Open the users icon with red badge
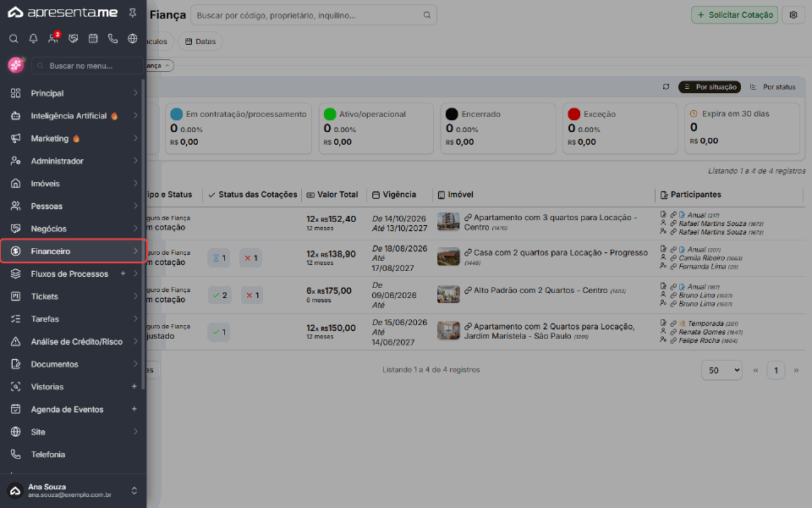Image resolution: width=812 pixels, height=508 pixels. pos(52,38)
